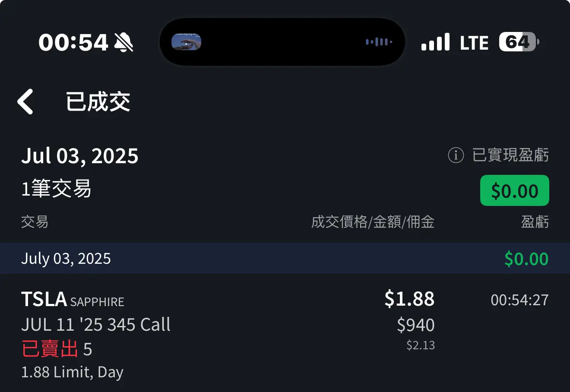
Task: Tap the Jul 03, 2025 summary date
Action: [80, 156]
